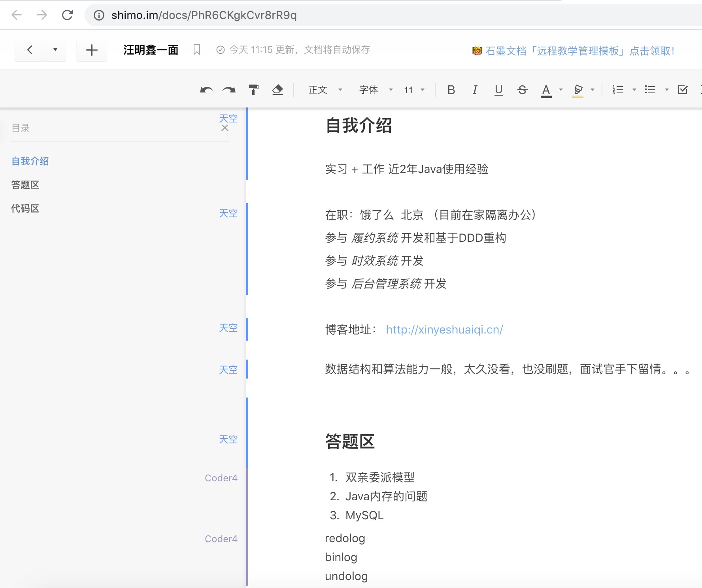
Task: Click the redo arrow icon
Action: (229, 90)
